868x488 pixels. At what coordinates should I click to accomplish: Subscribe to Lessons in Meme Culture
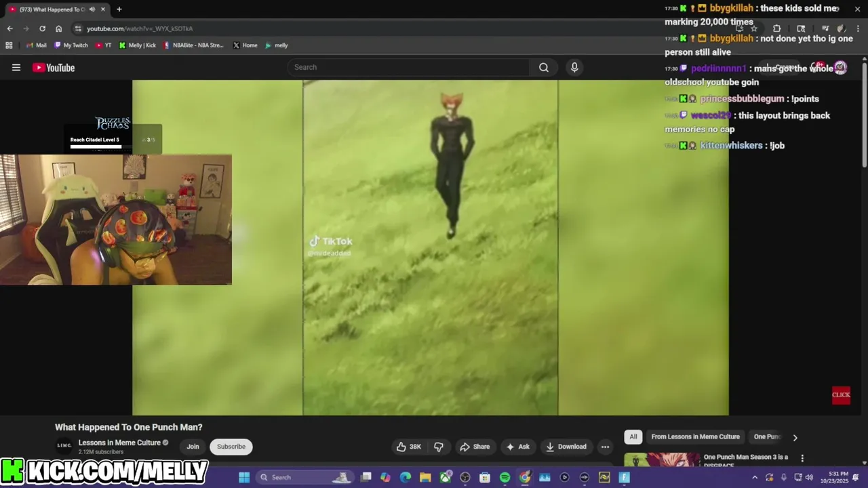pyautogui.click(x=231, y=447)
